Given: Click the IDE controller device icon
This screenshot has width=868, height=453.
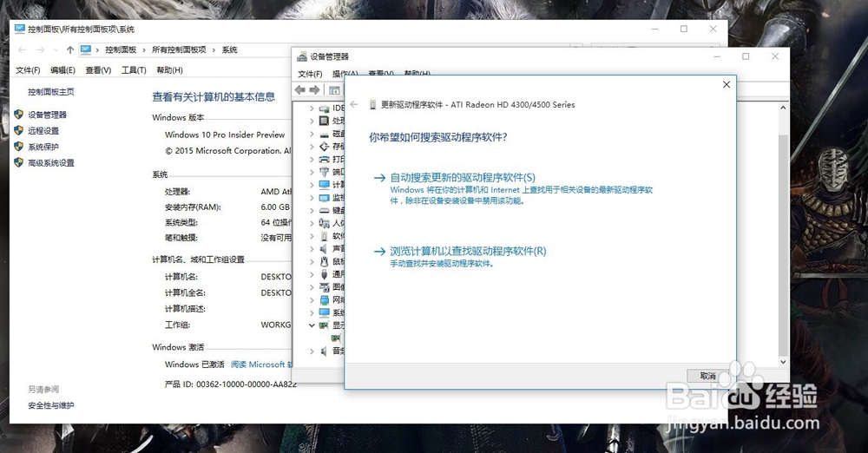Looking at the screenshot, I should click(x=325, y=108).
